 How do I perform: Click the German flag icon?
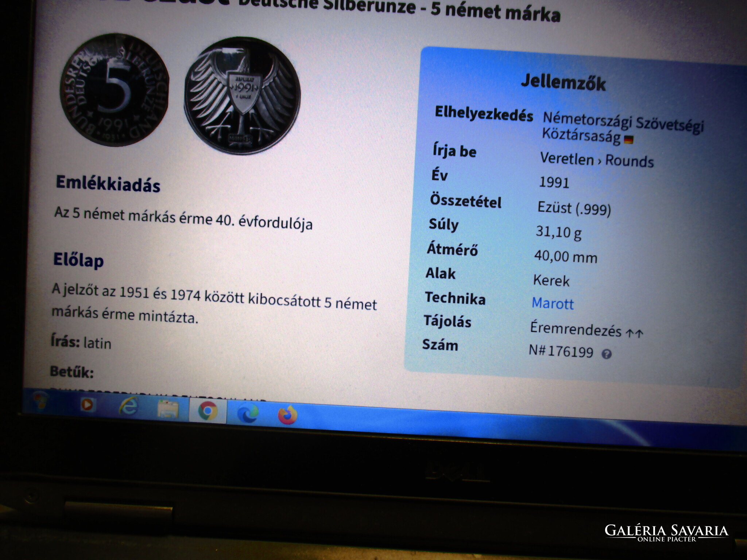[x=628, y=139]
